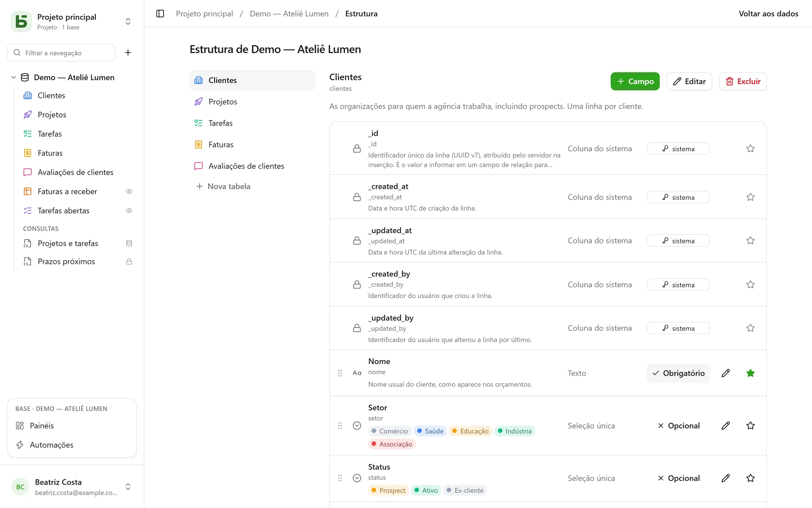
Task: Click the pencil icon in Nome row
Action: 725,373
